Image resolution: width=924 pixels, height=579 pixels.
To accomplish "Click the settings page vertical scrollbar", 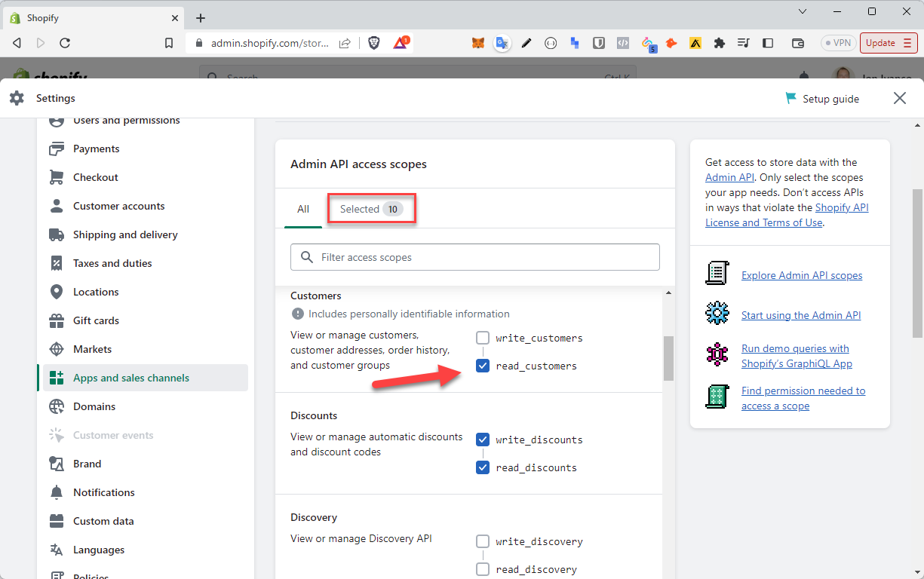I will 917,262.
